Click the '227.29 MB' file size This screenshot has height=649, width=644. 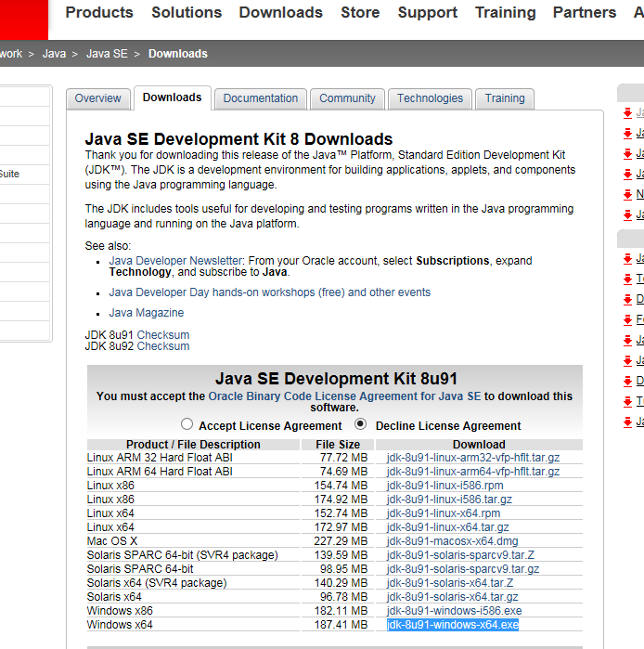[x=341, y=541]
